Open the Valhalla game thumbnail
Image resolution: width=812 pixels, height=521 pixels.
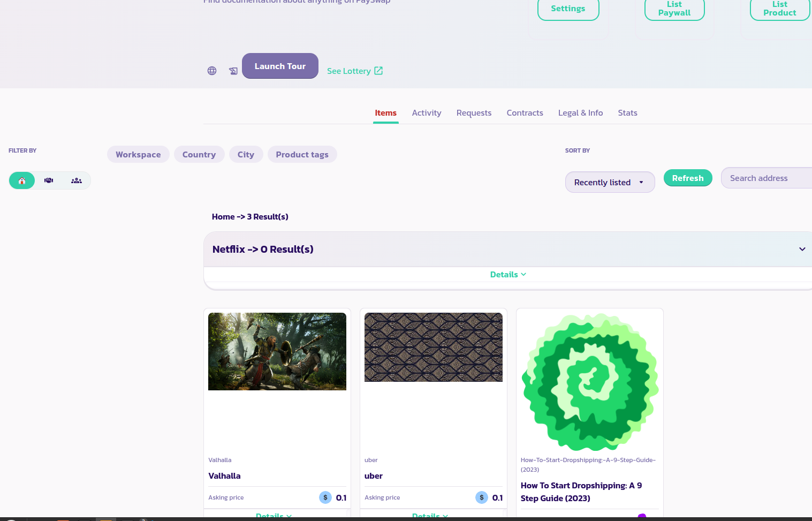[277, 351]
